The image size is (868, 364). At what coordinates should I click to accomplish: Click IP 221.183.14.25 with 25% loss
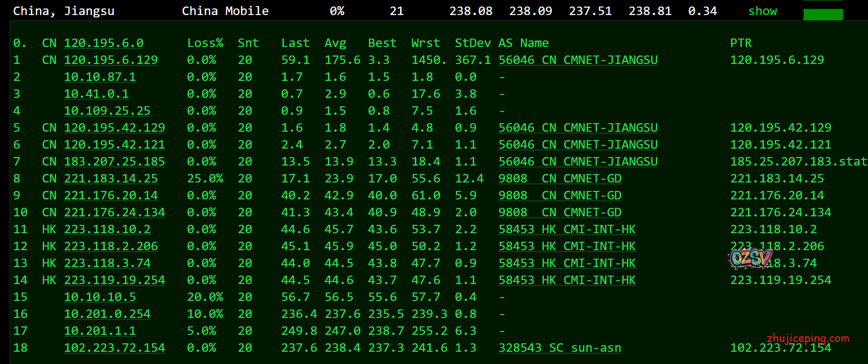(x=111, y=179)
